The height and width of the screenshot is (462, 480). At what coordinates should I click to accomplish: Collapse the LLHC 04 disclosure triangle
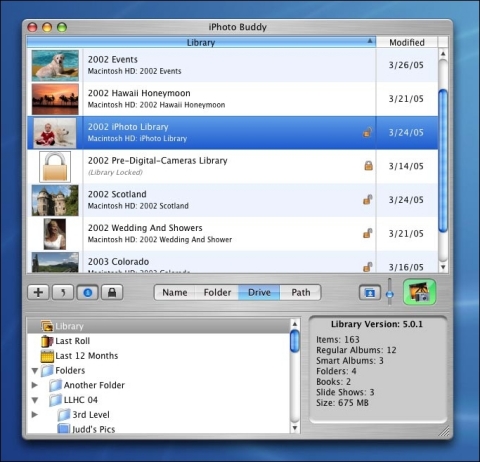click(x=35, y=400)
